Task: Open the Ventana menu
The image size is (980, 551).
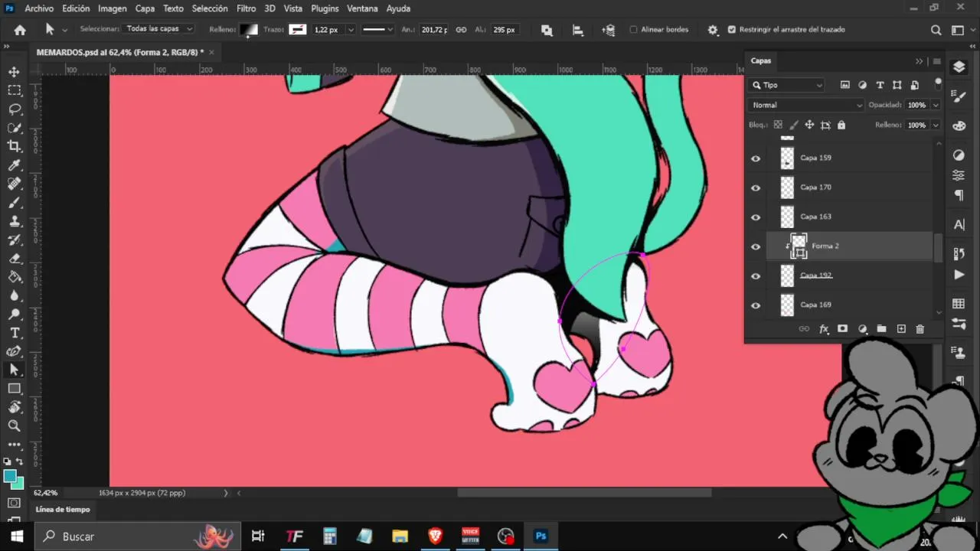Action: 362,8
